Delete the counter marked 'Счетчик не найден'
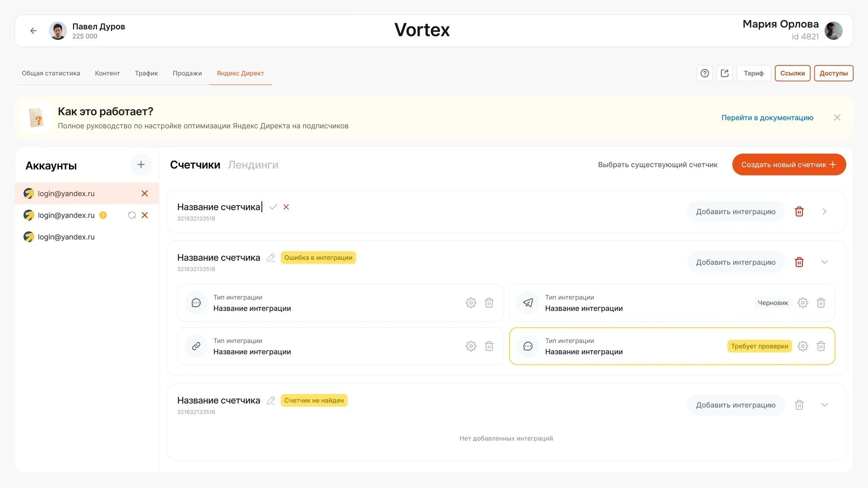The width and height of the screenshot is (868, 488). [799, 405]
